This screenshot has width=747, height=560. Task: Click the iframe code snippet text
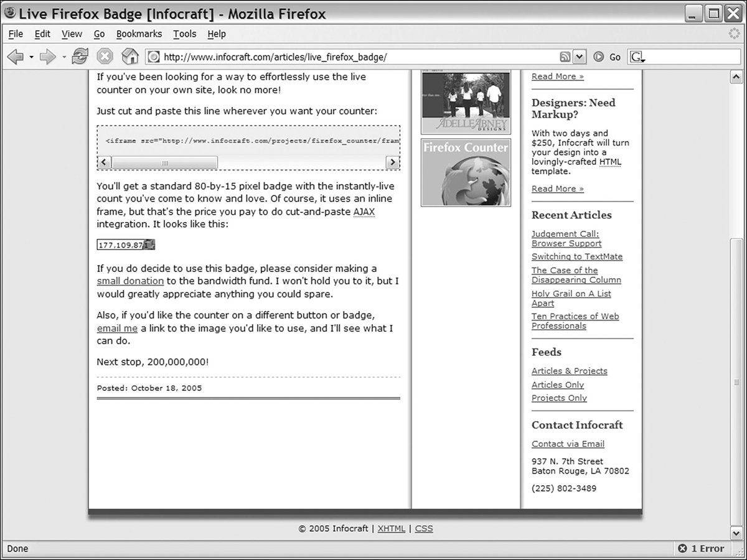[252, 141]
